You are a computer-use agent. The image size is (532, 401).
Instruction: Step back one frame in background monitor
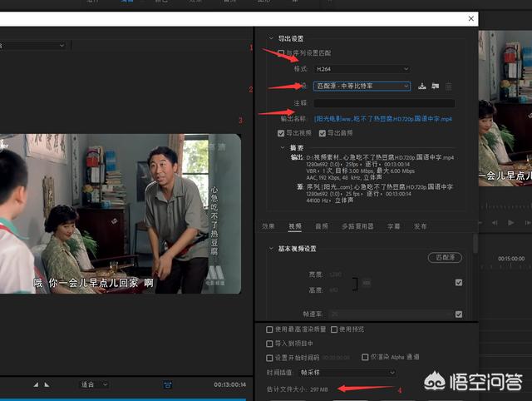click(x=495, y=223)
